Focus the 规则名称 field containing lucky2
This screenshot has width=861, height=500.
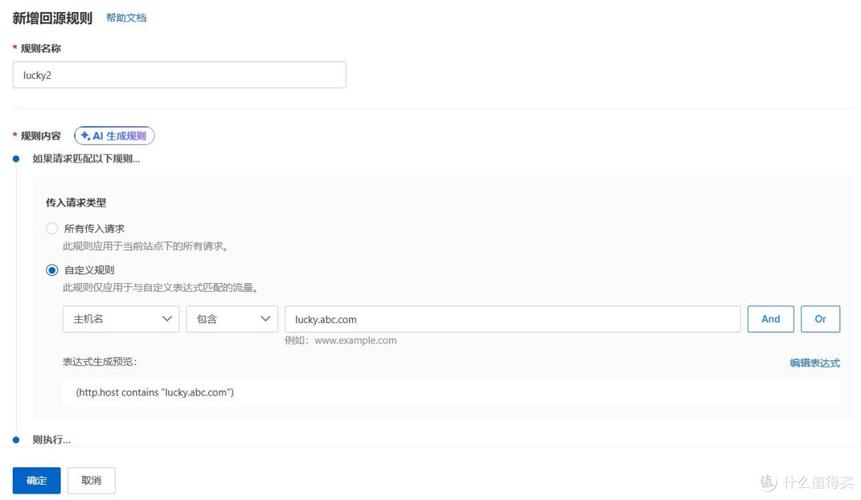tap(179, 75)
